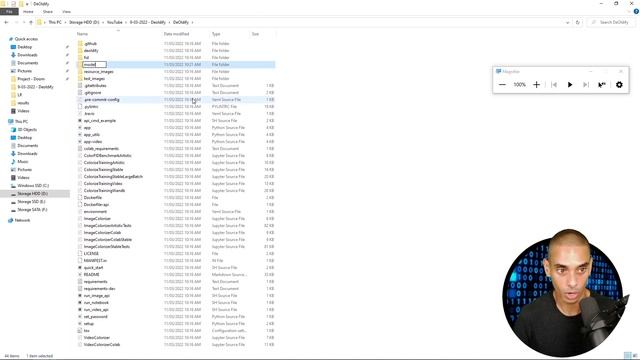Start Magnifier reading with play button
Viewport: 640px width, 360px height.
tap(570, 84)
